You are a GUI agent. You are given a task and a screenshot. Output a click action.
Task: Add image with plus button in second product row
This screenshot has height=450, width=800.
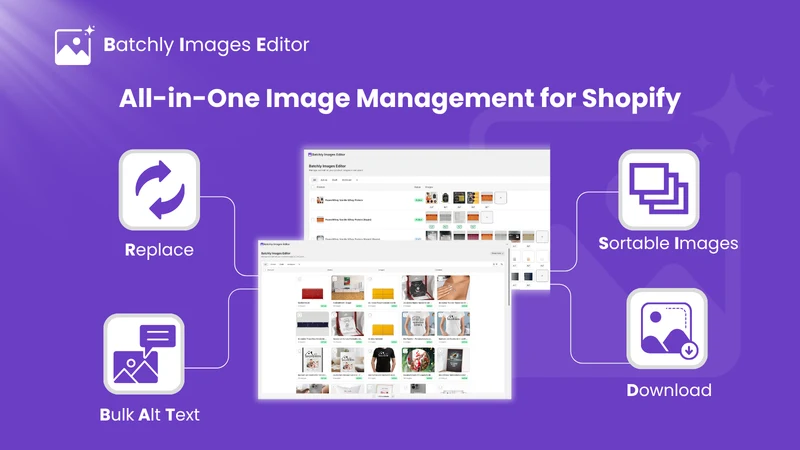pyautogui.click(x=487, y=217)
